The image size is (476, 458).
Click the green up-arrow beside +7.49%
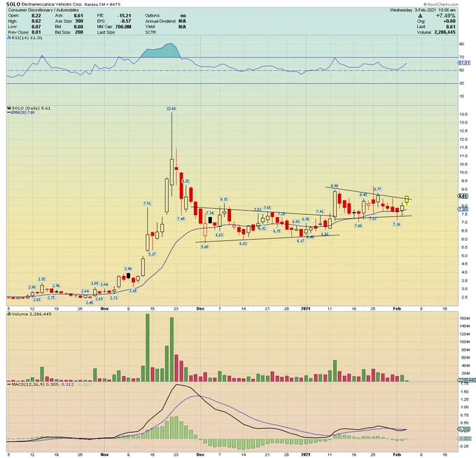click(421, 15)
